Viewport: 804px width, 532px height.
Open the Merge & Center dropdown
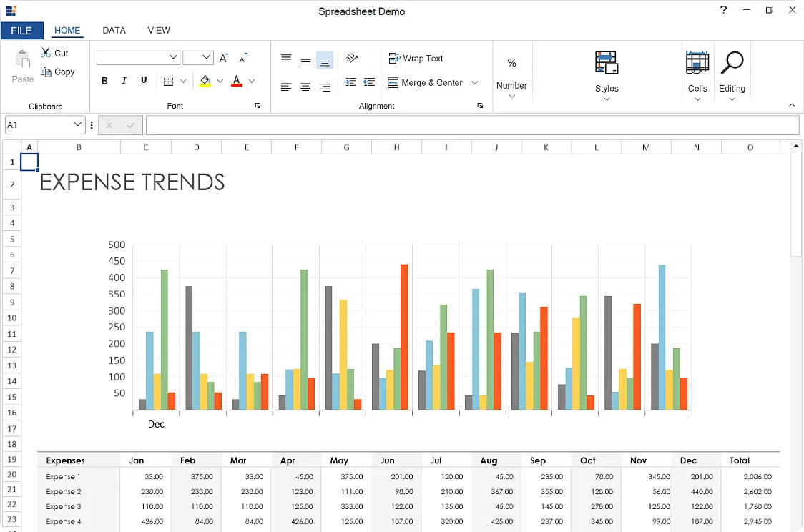pyautogui.click(x=474, y=82)
